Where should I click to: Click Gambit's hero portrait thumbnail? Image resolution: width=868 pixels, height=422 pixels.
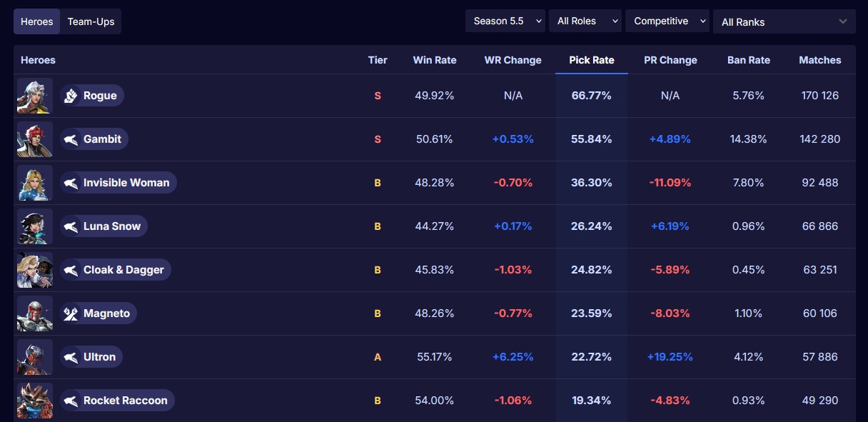(x=35, y=139)
